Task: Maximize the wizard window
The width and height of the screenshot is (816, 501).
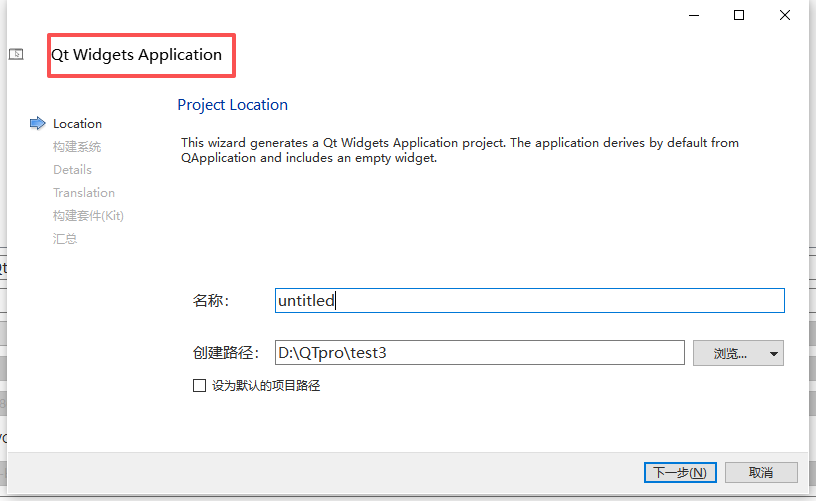Action: coord(739,15)
